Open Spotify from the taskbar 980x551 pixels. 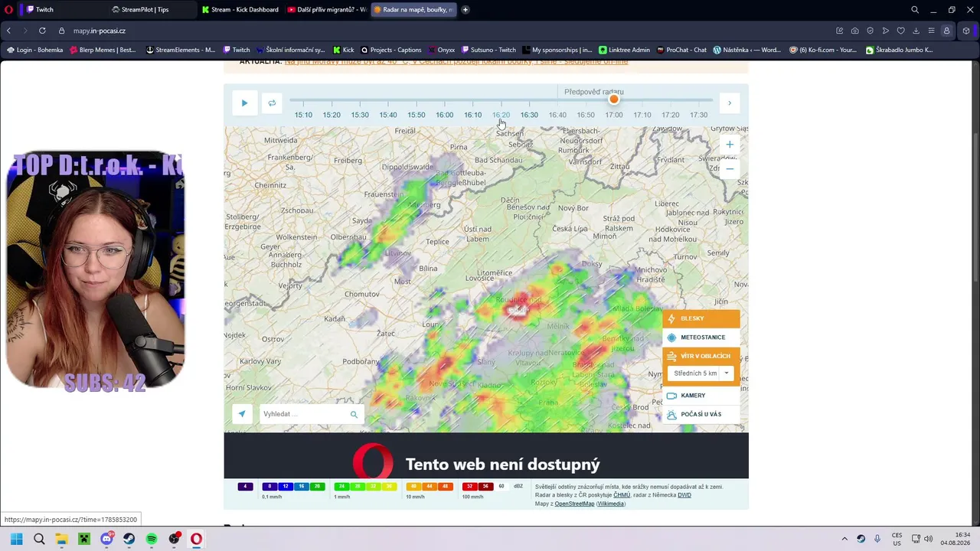pyautogui.click(x=152, y=539)
